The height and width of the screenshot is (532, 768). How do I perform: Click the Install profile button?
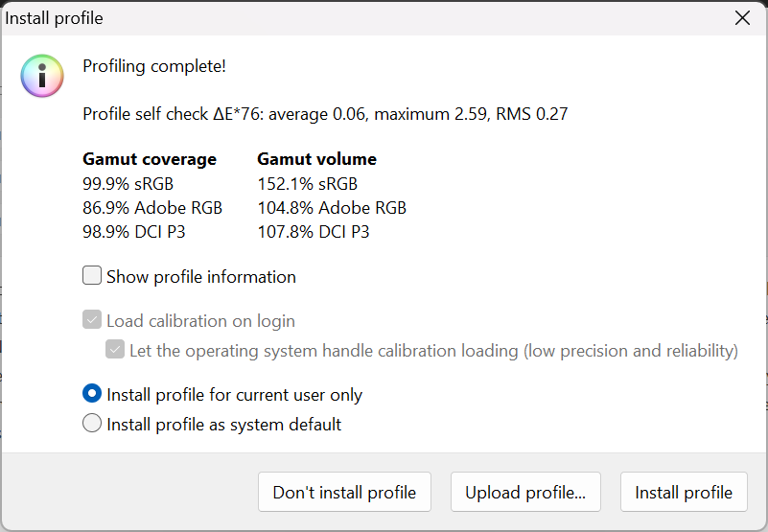[x=684, y=493]
